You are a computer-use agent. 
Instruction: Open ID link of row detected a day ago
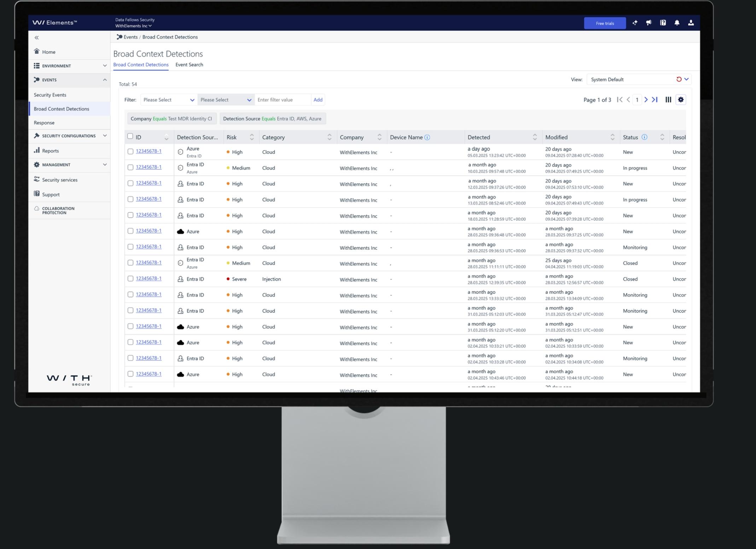tap(149, 151)
